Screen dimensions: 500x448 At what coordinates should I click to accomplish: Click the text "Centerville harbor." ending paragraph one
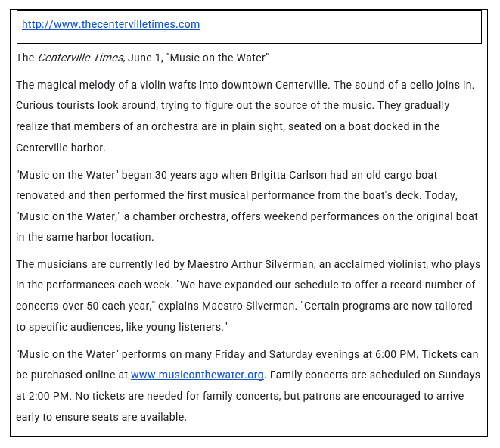pos(61,147)
